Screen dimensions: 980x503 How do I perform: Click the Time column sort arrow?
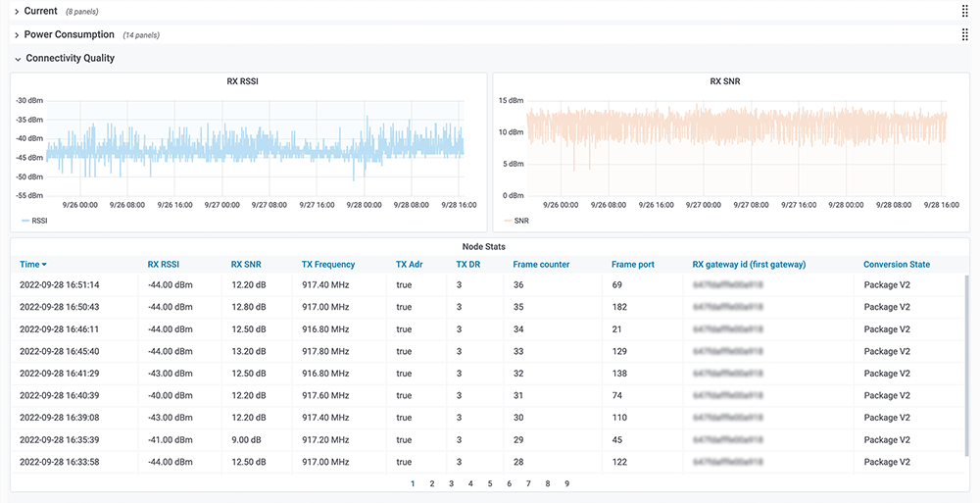[x=44, y=266]
